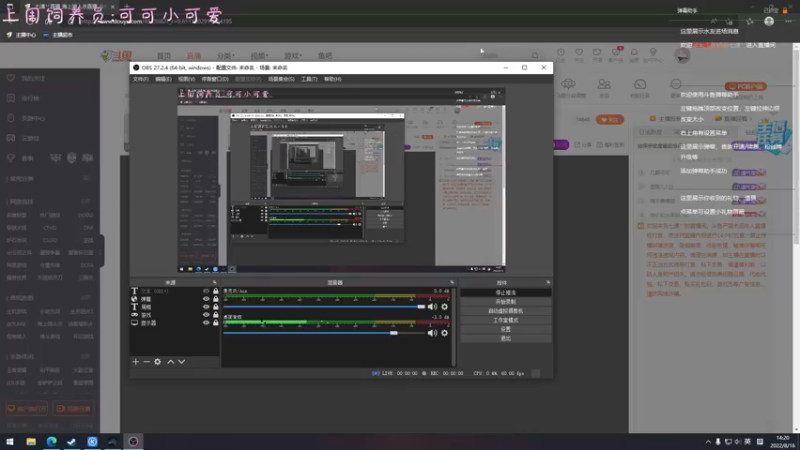This screenshot has width=800, height=450.
Task: Click 停止推流 to stop streaming
Action: coord(506,292)
